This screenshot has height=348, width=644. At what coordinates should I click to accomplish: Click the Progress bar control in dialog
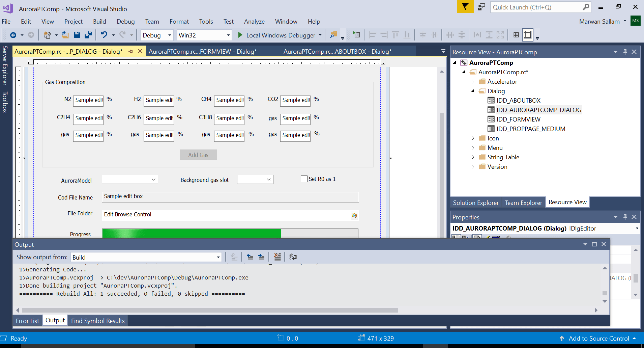(230, 234)
